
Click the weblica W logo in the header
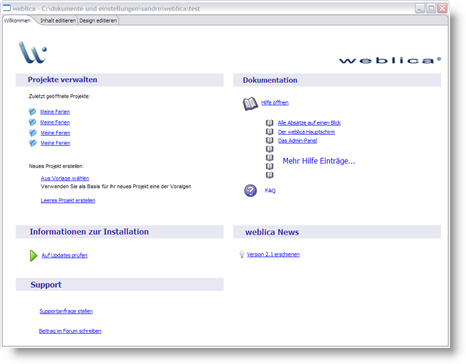click(x=32, y=52)
